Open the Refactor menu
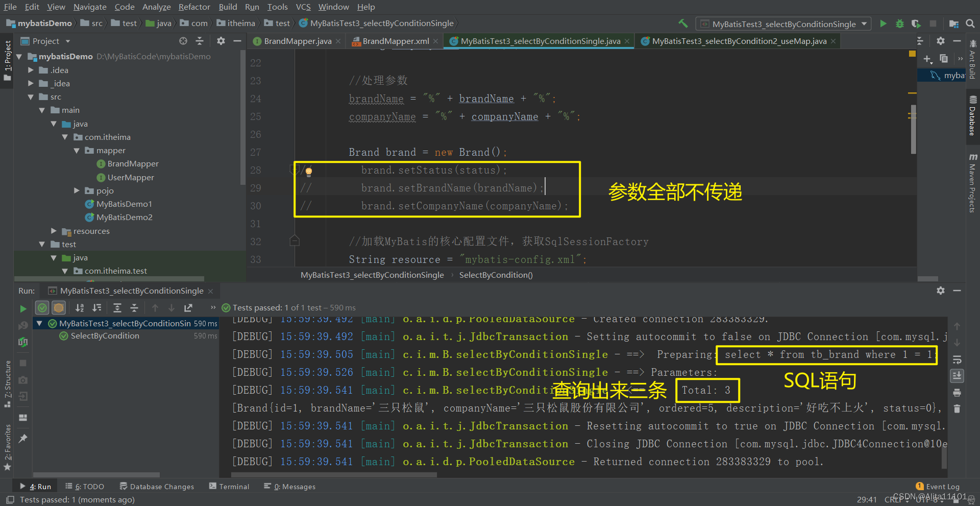Image resolution: width=980 pixels, height=506 pixels. coord(194,7)
